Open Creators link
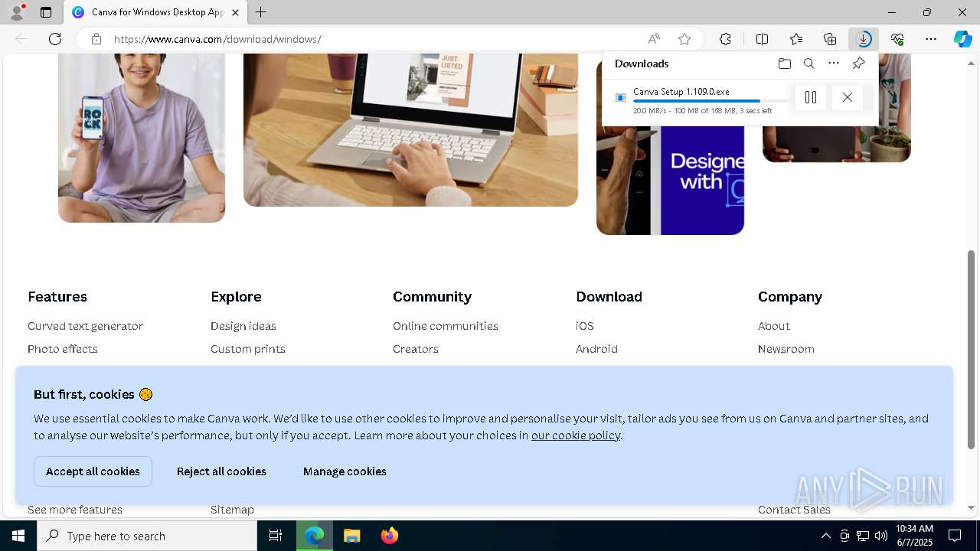Screen dimensions: 980x551 (416, 349)
